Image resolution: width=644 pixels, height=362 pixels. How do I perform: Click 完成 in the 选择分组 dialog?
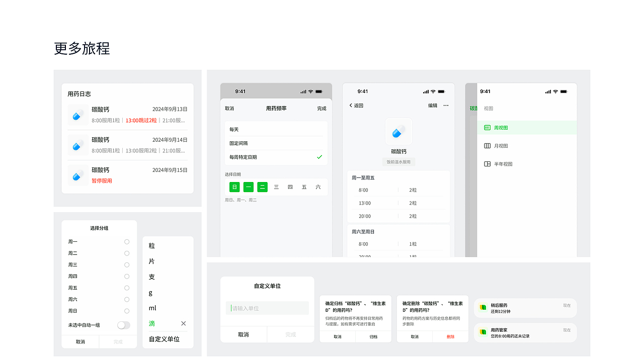[118, 342]
